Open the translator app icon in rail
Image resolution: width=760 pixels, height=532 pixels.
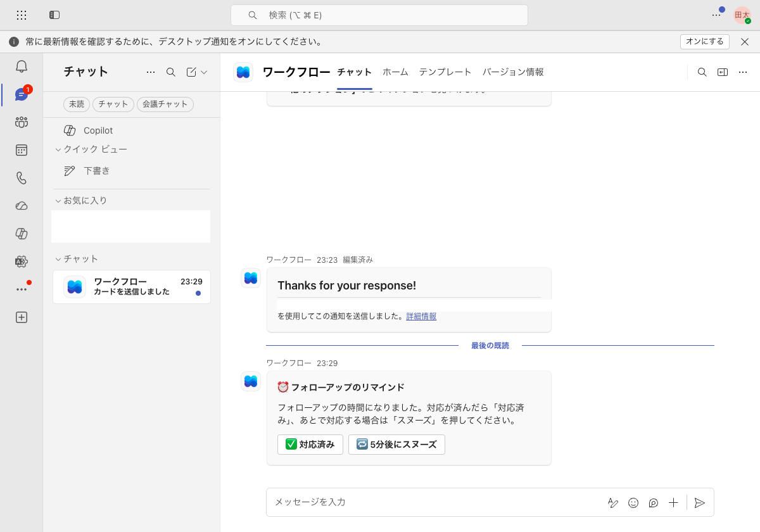click(22, 262)
